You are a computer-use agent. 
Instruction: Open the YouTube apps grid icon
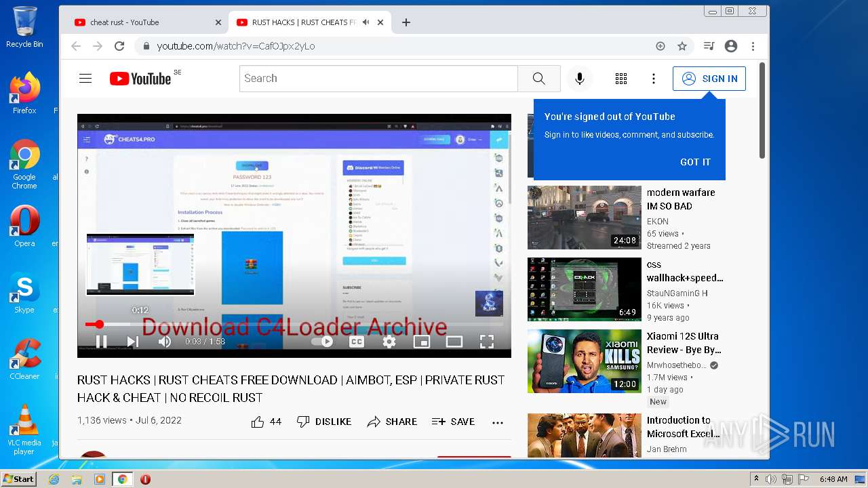pyautogui.click(x=621, y=79)
